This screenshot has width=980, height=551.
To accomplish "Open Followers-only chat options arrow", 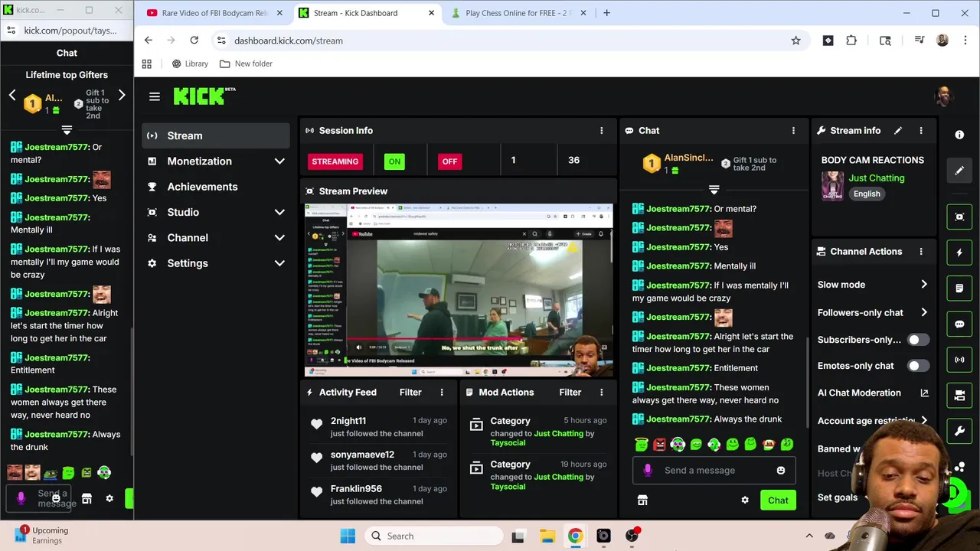I will tap(924, 312).
